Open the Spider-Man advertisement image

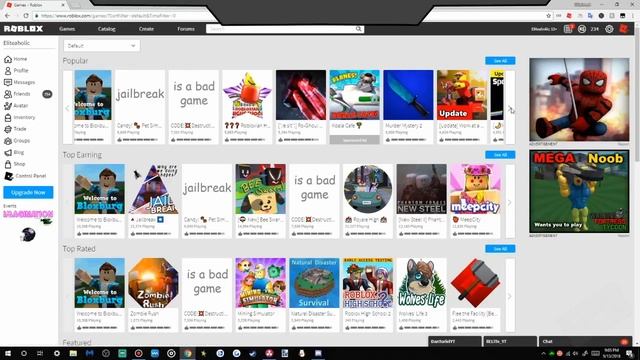point(579,100)
